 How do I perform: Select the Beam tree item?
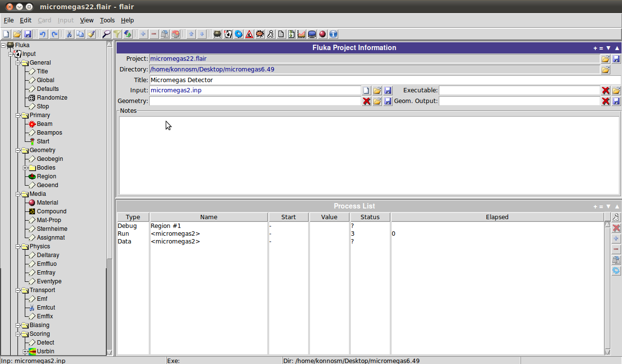[44, 124]
